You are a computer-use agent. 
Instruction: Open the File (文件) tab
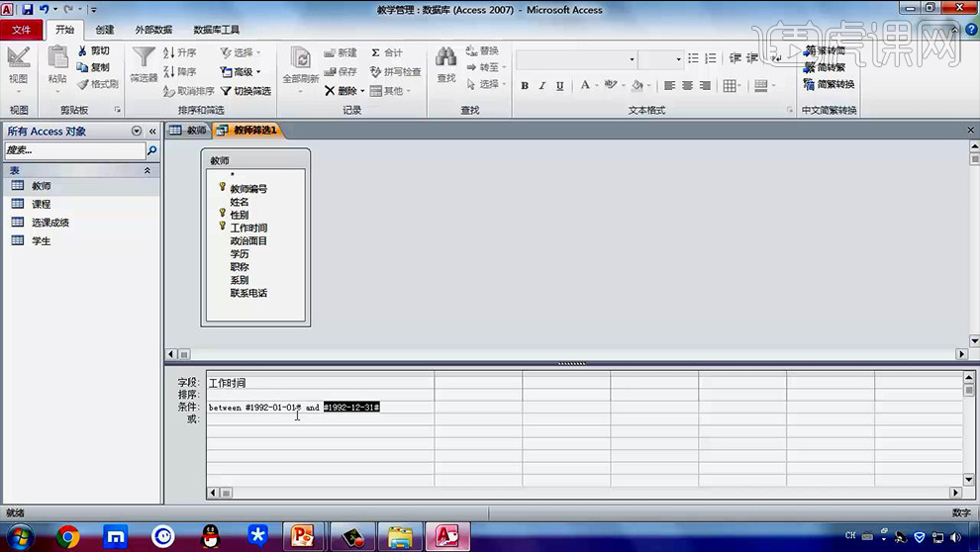click(x=21, y=30)
